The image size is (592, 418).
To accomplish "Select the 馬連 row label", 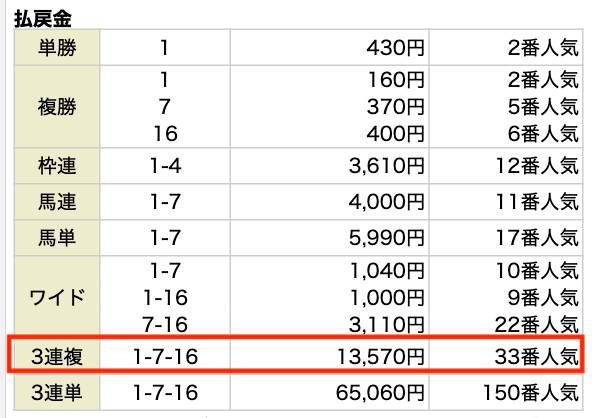I will pos(57,202).
